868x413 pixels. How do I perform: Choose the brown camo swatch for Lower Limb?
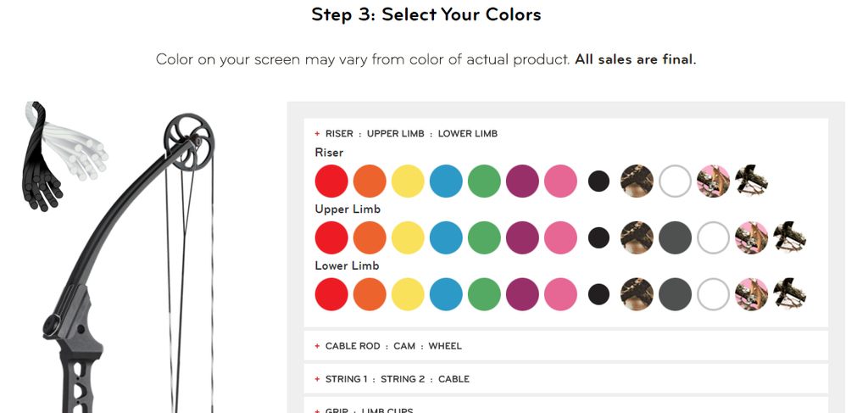[637, 294]
